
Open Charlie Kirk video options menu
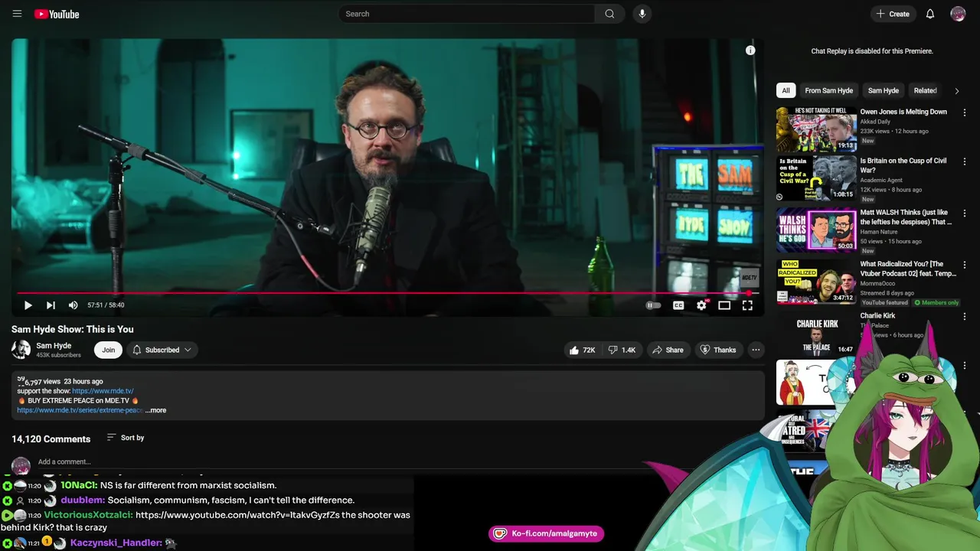coord(965,316)
